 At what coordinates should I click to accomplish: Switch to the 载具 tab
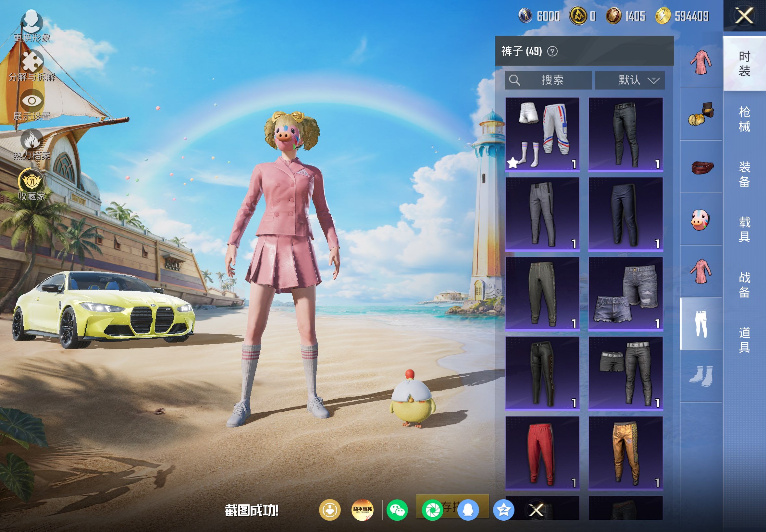(744, 229)
